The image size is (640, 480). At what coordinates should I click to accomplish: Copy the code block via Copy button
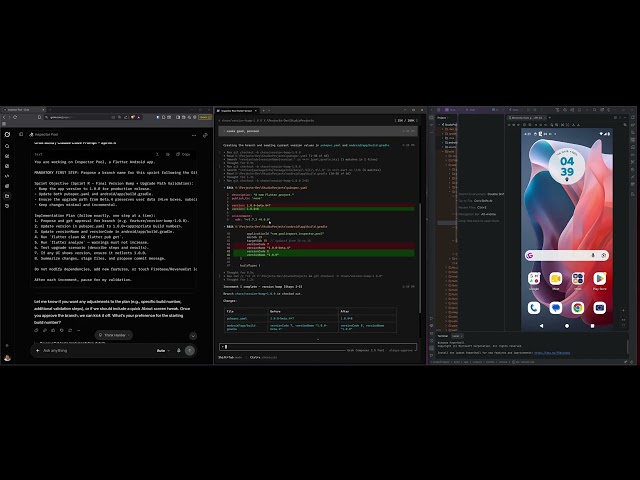183,154
